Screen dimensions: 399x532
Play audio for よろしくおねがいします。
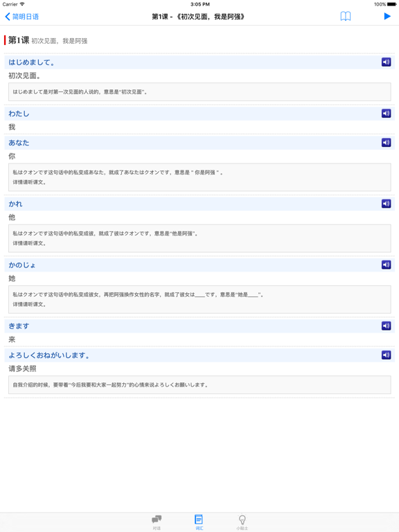pyautogui.click(x=386, y=355)
